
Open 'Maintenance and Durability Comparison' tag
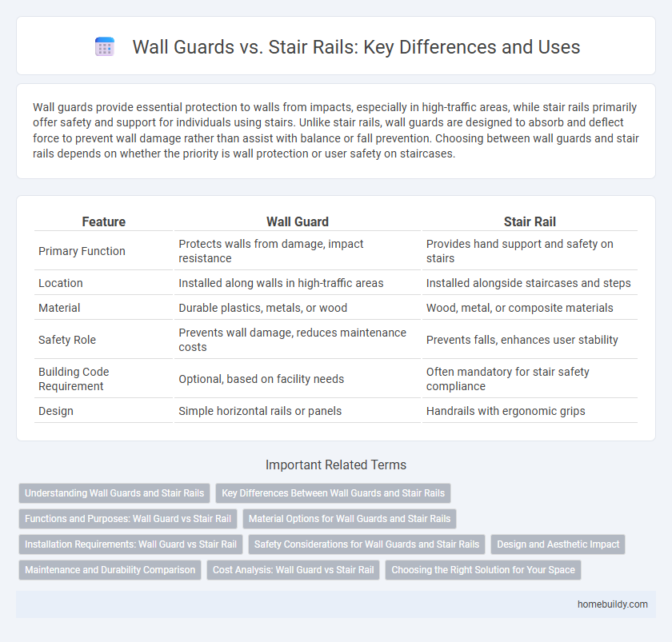point(110,570)
